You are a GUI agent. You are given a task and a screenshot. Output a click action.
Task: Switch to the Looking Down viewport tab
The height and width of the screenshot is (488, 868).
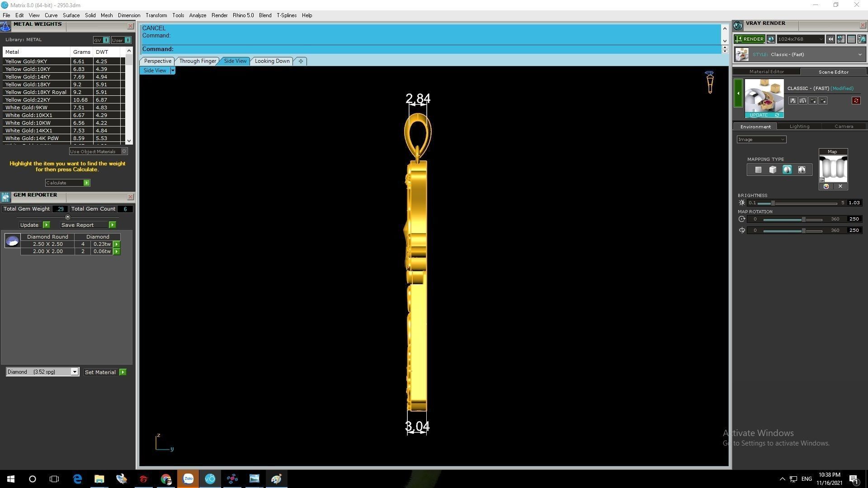[x=272, y=61]
